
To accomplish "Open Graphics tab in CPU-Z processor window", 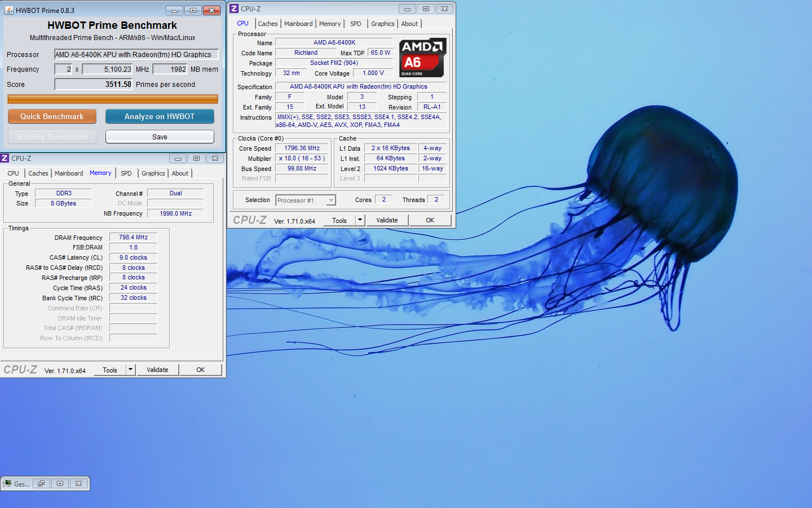I will tap(383, 24).
